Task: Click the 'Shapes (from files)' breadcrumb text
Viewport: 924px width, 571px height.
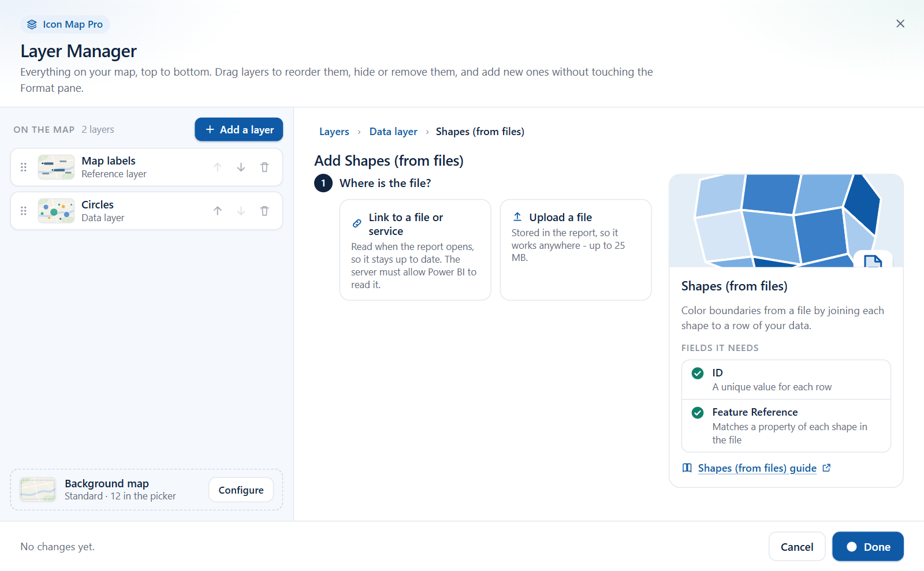Action: click(480, 132)
